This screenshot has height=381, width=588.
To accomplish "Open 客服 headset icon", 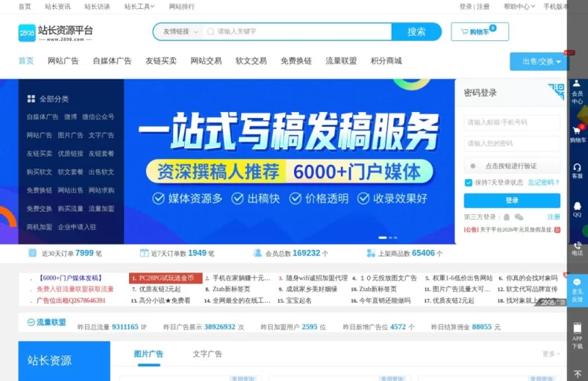I will click(577, 171).
